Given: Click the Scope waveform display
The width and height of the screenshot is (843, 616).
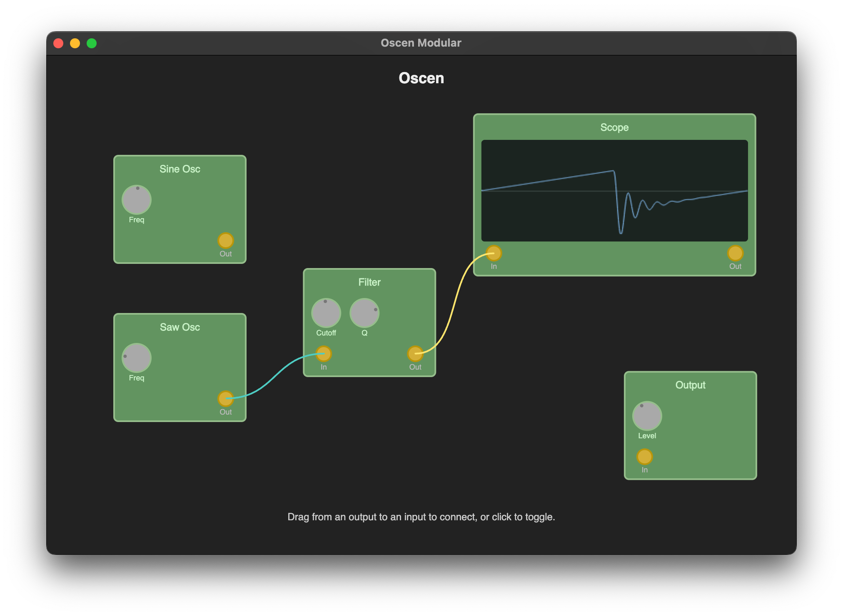Looking at the screenshot, I should pyautogui.click(x=614, y=191).
